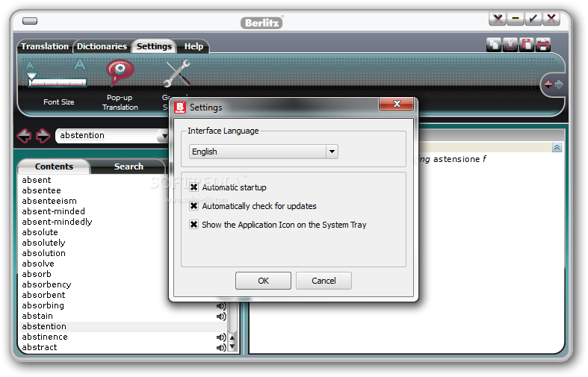Click the Berlitz logo
The image size is (588, 377).
coord(261,23)
